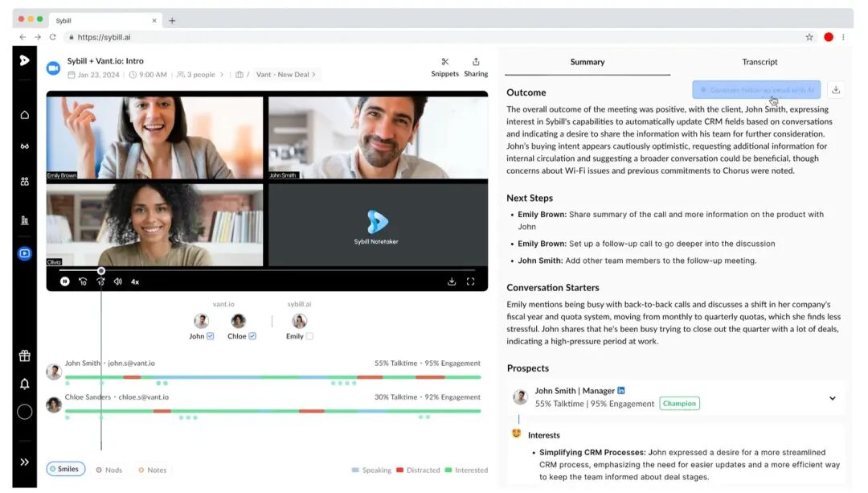Download the video from player bar

[452, 281]
